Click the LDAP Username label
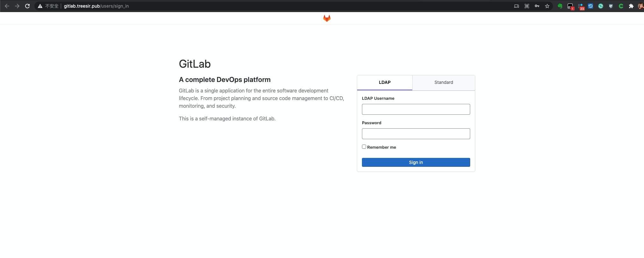Image resolution: width=644 pixels, height=258 pixels. [378, 98]
